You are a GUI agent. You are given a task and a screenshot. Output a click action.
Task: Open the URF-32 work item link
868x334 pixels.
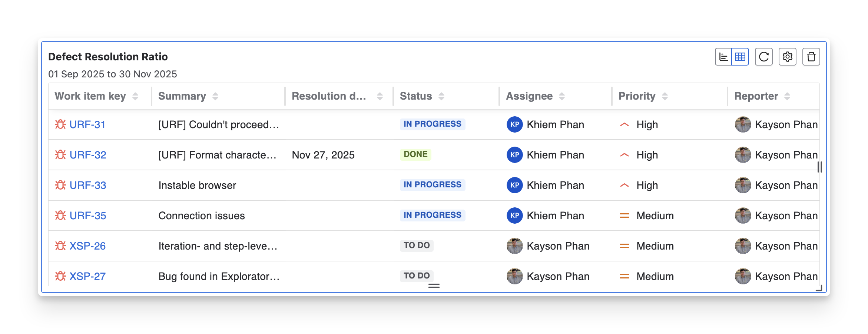pos(88,155)
